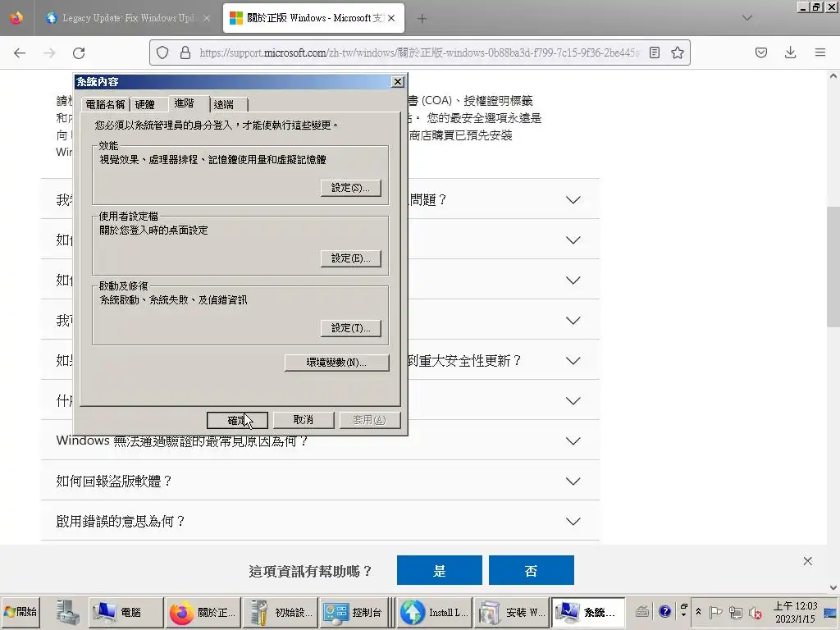Click the network tray icon

(x=736, y=612)
